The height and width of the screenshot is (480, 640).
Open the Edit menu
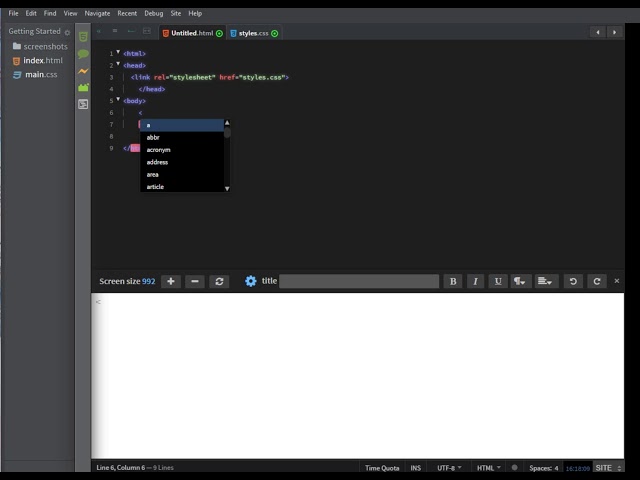click(31, 13)
